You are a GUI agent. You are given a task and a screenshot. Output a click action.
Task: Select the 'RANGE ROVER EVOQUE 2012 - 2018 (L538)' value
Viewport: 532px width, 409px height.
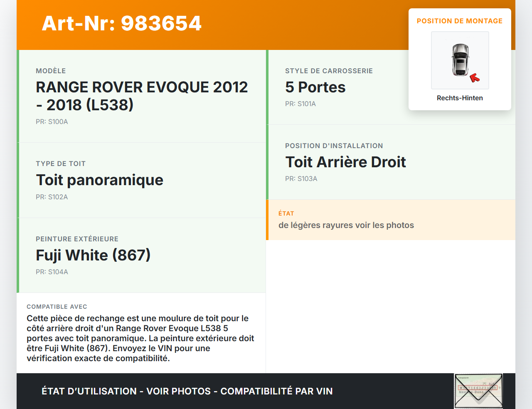point(142,96)
